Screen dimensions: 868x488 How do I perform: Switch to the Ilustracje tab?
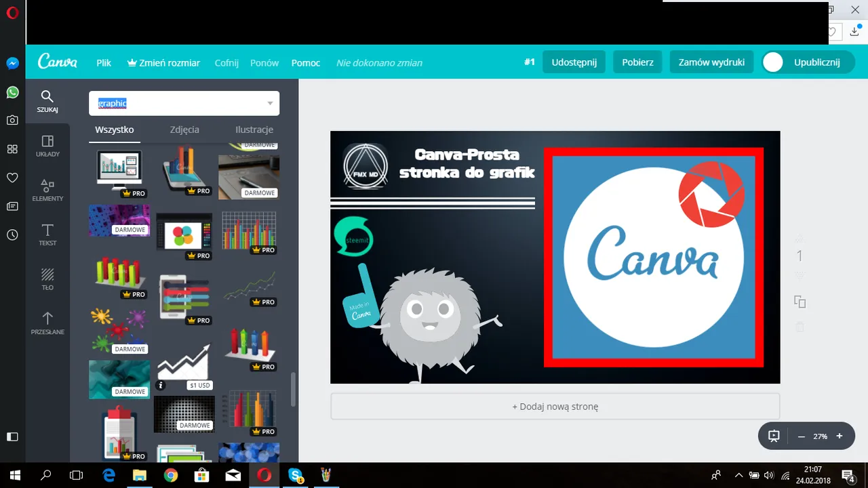[x=254, y=129]
